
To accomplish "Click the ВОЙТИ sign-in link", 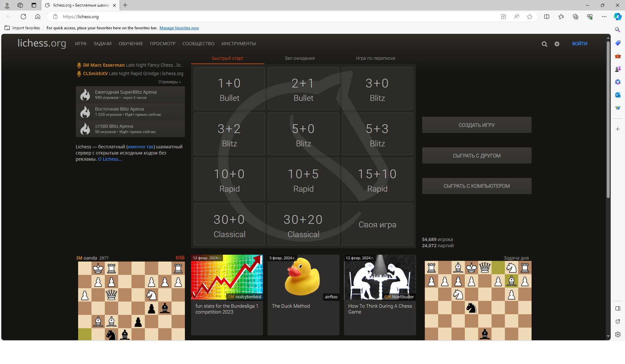I will [579, 44].
